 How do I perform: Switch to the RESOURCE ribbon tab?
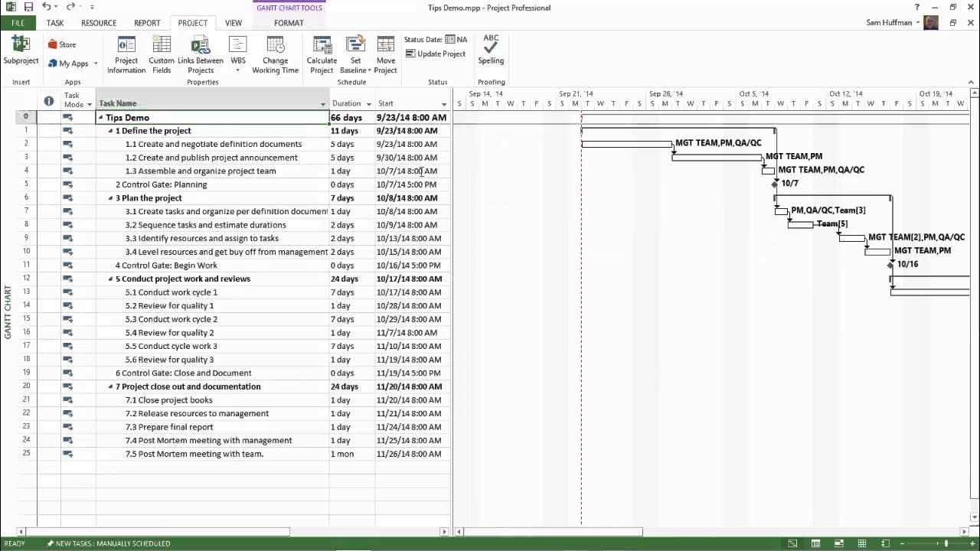99,23
